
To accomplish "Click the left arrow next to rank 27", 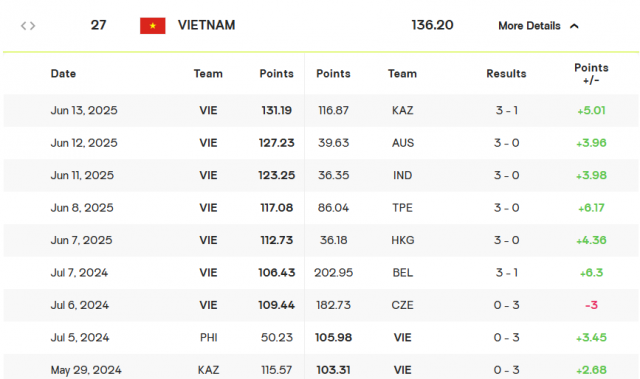I will click(x=24, y=26).
